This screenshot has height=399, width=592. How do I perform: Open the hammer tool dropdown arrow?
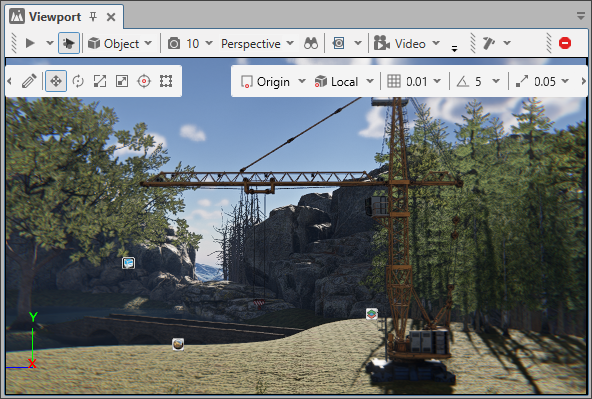tap(507, 43)
